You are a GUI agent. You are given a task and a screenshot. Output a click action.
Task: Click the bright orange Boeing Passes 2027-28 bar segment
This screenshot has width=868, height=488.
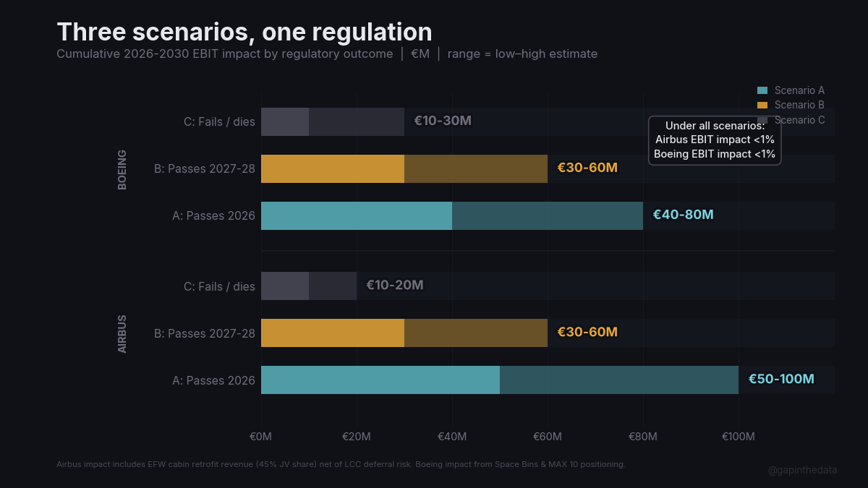(332, 168)
